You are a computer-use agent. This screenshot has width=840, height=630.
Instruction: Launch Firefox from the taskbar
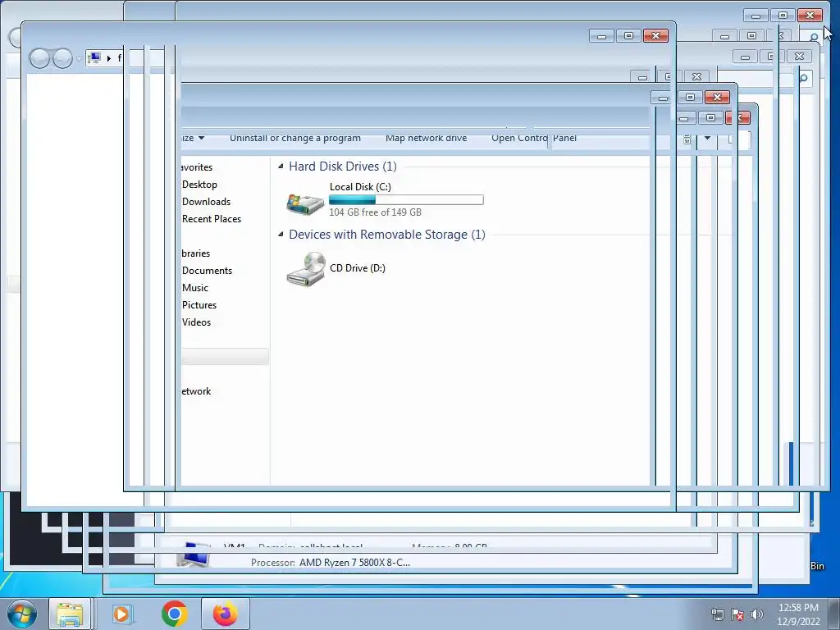coord(226,614)
